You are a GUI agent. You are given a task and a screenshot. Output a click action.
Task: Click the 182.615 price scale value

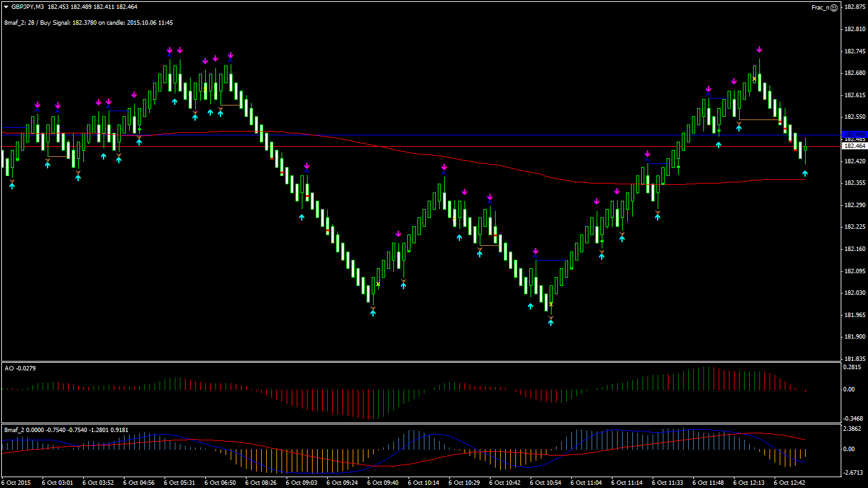pos(855,95)
